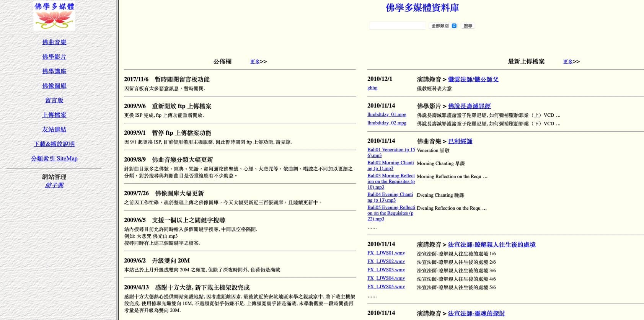
Task: Open the 巴利經誦 category link
Action: tap(460, 141)
